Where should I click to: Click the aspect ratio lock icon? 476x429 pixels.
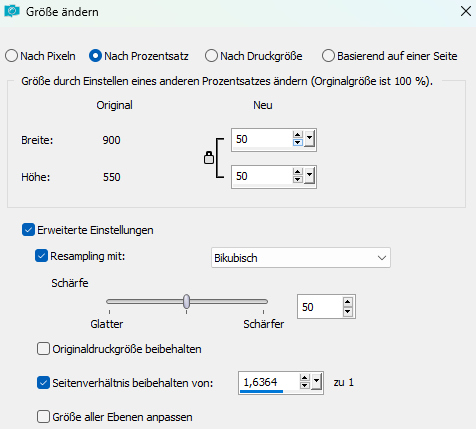point(209,158)
